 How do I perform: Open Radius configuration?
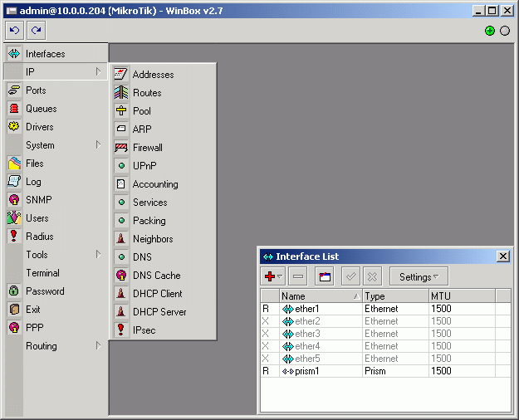point(56,237)
